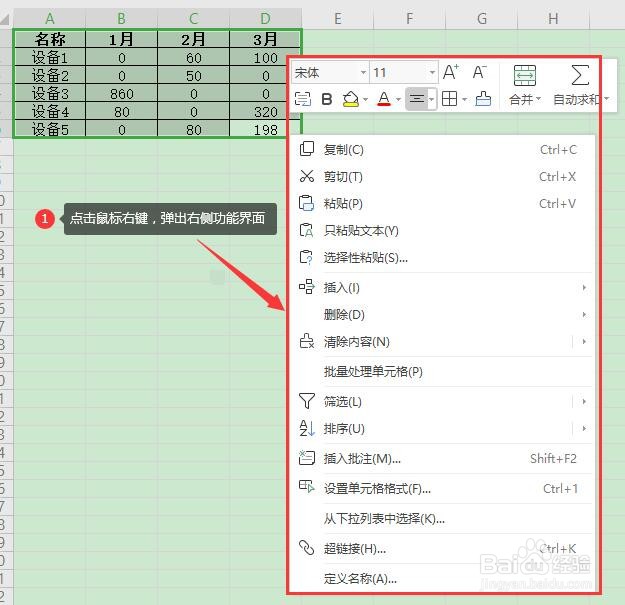Choose 插入批注(M)... menu entry

441,458
